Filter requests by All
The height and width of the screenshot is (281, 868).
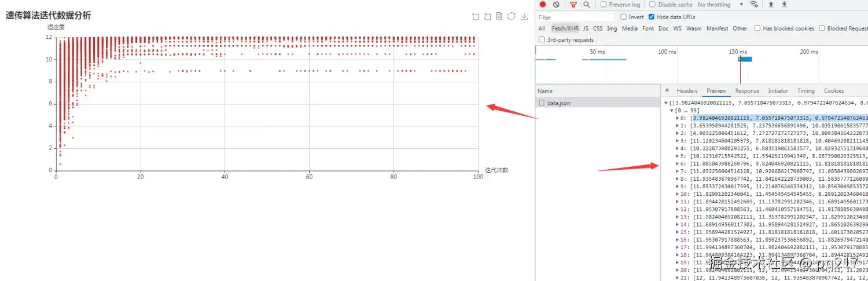[x=542, y=28]
